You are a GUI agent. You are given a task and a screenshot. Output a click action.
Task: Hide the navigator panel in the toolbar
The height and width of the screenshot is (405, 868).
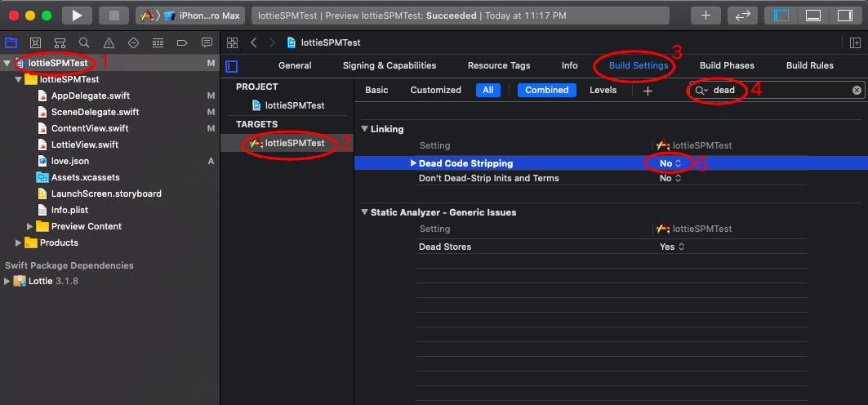click(781, 16)
